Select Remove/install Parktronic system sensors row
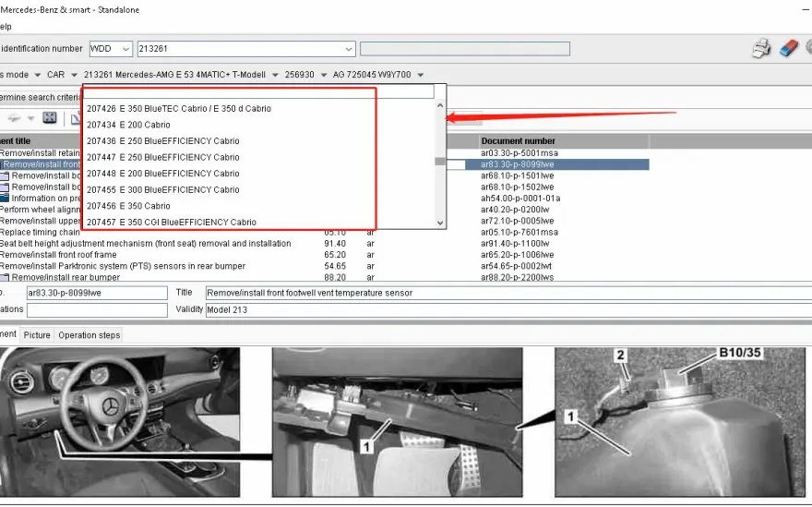Screen dimensions: 812x507 click(x=122, y=267)
